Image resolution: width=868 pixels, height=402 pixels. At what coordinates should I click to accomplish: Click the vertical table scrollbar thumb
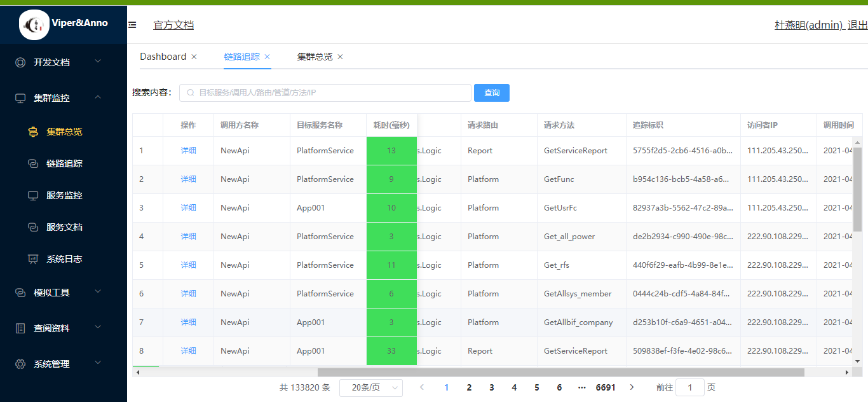pos(857,189)
